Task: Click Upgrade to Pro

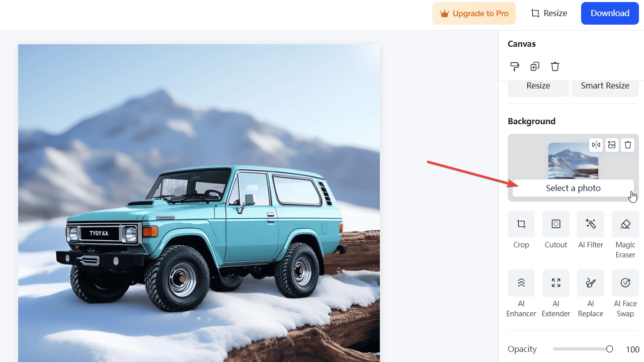Action: pyautogui.click(x=474, y=14)
